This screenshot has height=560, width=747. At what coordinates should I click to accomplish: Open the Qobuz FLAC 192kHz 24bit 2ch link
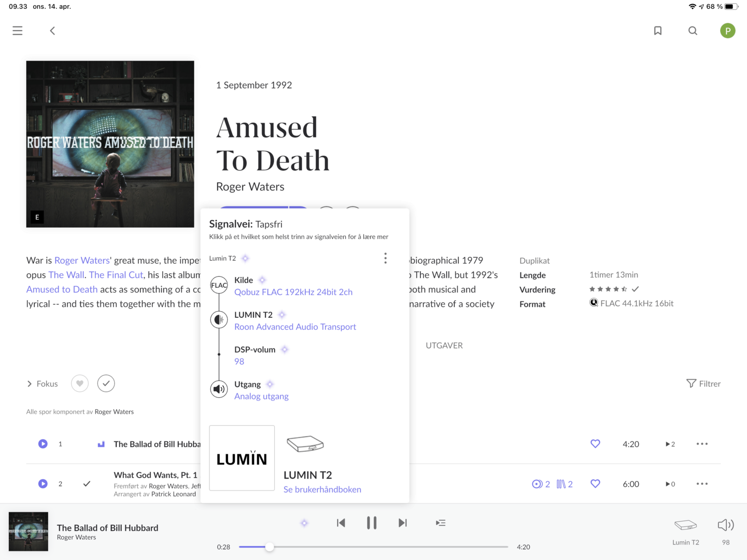pyautogui.click(x=293, y=292)
